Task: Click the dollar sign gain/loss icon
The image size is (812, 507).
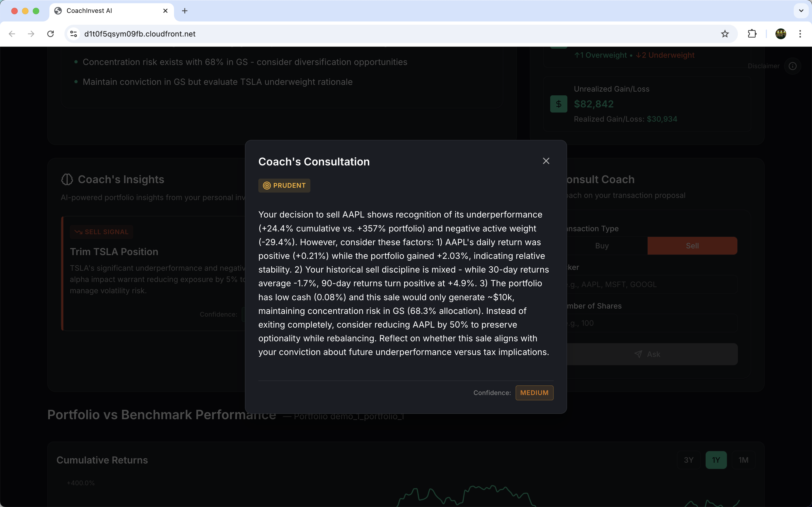Action: pyautogui.click(x=559, y=104)
